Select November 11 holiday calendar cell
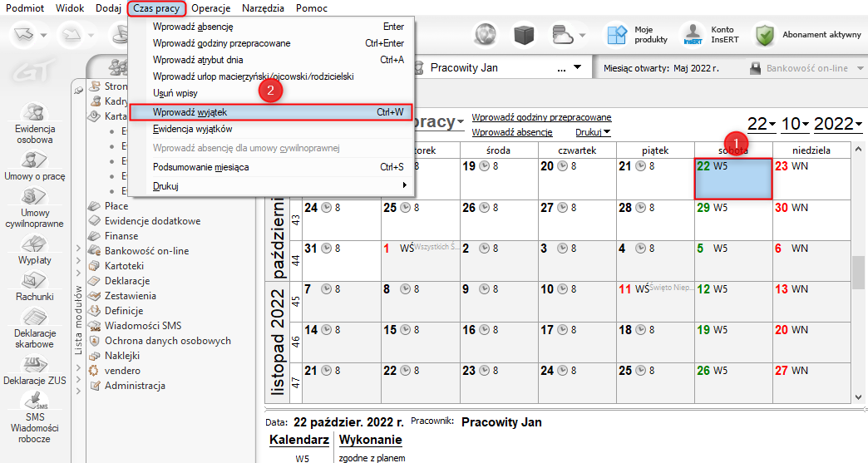The height and width of the screenshot is (463, 868). pyautogui.click(x=655, y=302)
